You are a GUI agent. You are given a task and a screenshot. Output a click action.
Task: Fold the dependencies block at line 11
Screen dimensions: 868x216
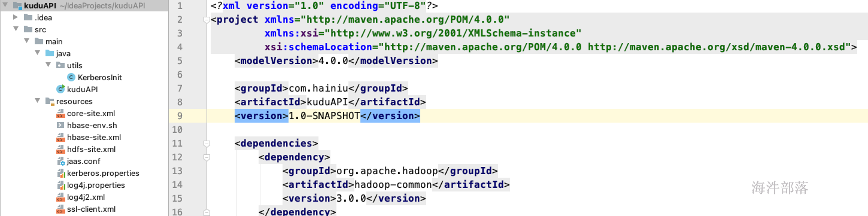tap(207, 144)
